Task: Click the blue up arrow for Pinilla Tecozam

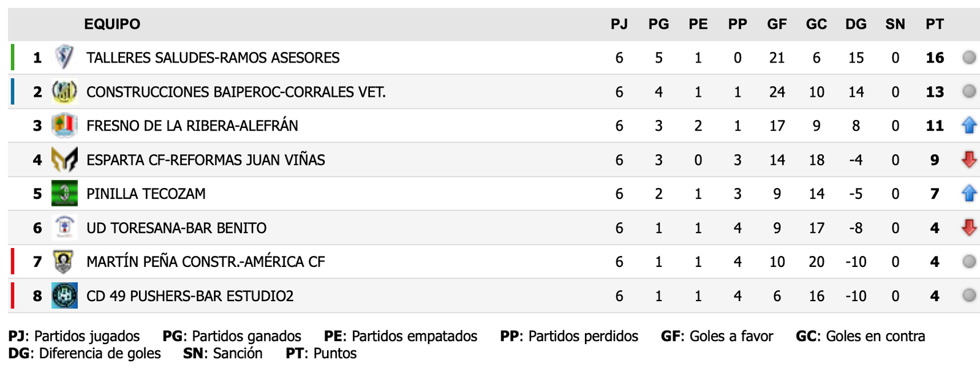Action: click(969, 193)
